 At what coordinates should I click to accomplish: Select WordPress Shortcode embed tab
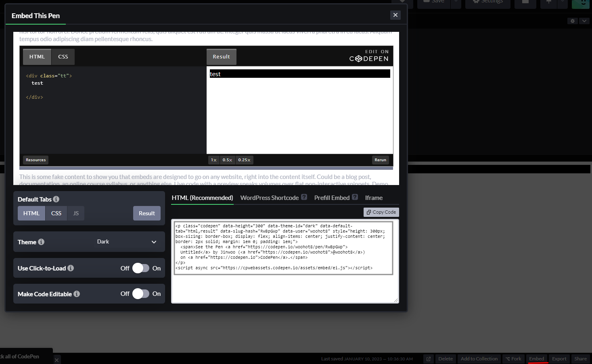pyautogui.click(x=270, y=198)
